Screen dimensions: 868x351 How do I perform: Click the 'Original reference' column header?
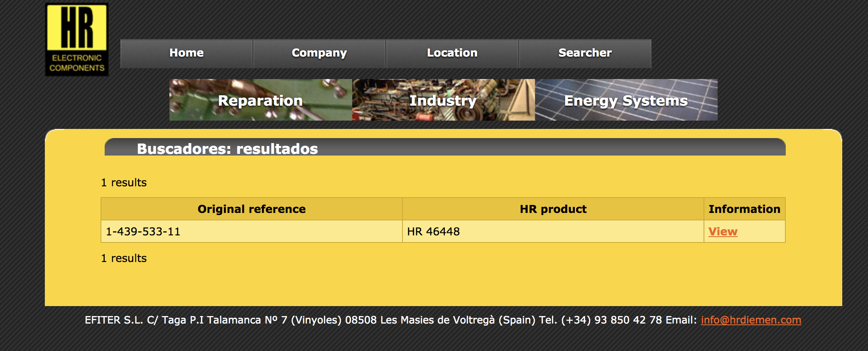tap(251, 209)
